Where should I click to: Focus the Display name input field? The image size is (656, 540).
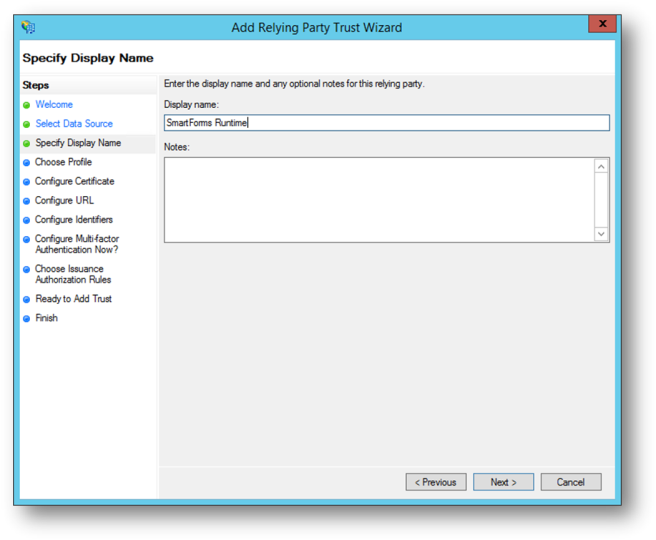click(x=387, y=123)
